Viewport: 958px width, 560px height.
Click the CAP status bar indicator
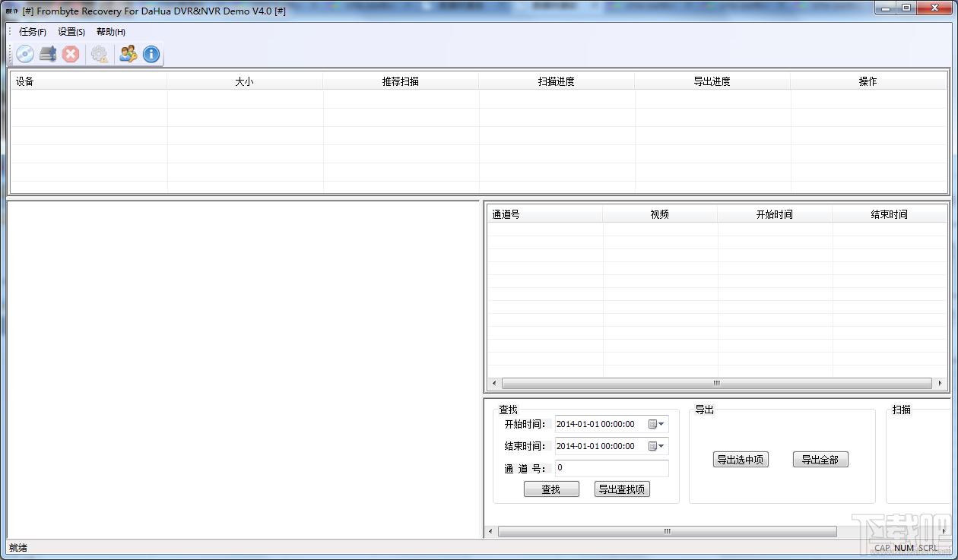[x=882, y=548]
